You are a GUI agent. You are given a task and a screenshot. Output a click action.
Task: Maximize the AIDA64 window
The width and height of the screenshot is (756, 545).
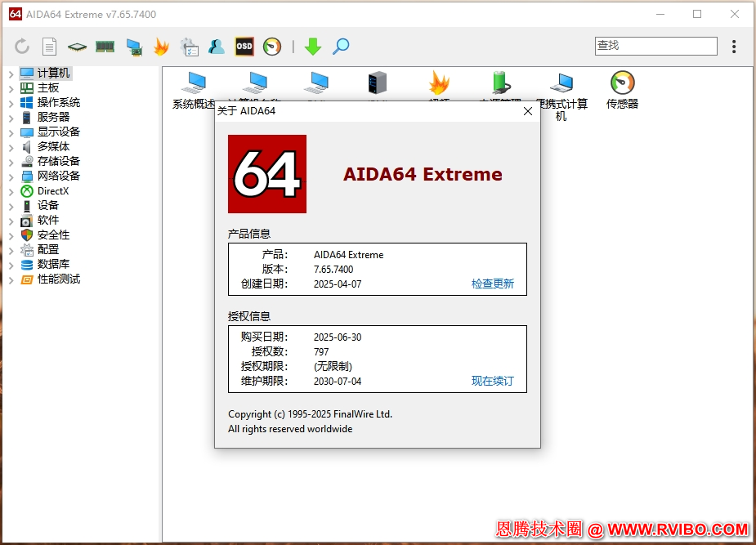(697, 14)
